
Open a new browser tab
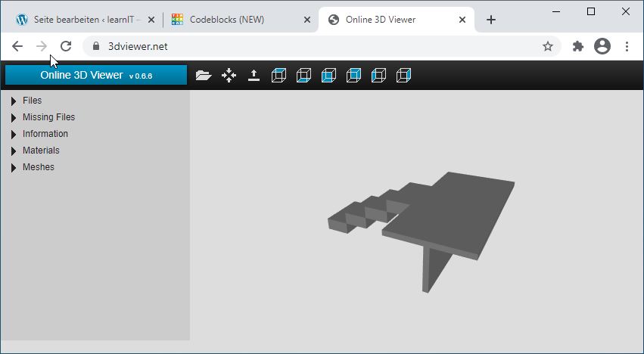coord(491,20)
